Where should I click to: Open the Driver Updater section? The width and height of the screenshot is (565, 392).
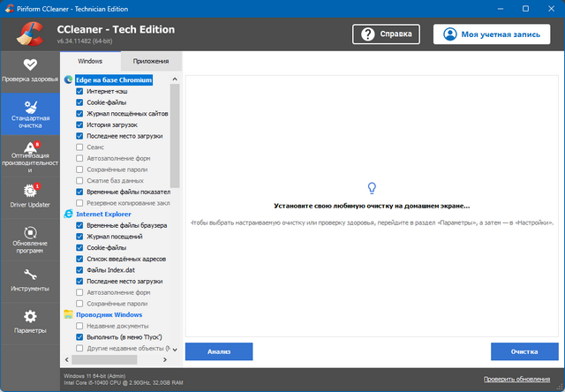(30, 195)
